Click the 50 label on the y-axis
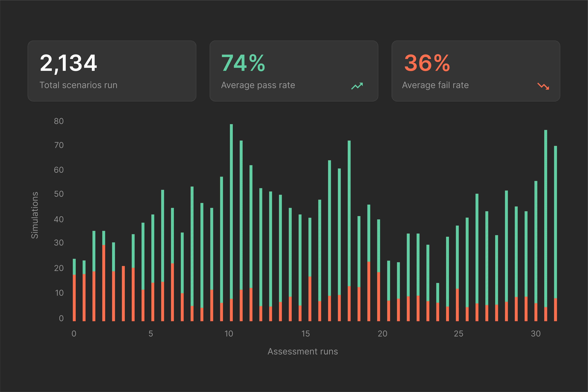The height and width of the screenshot is (392, 588). coord(59,194)
